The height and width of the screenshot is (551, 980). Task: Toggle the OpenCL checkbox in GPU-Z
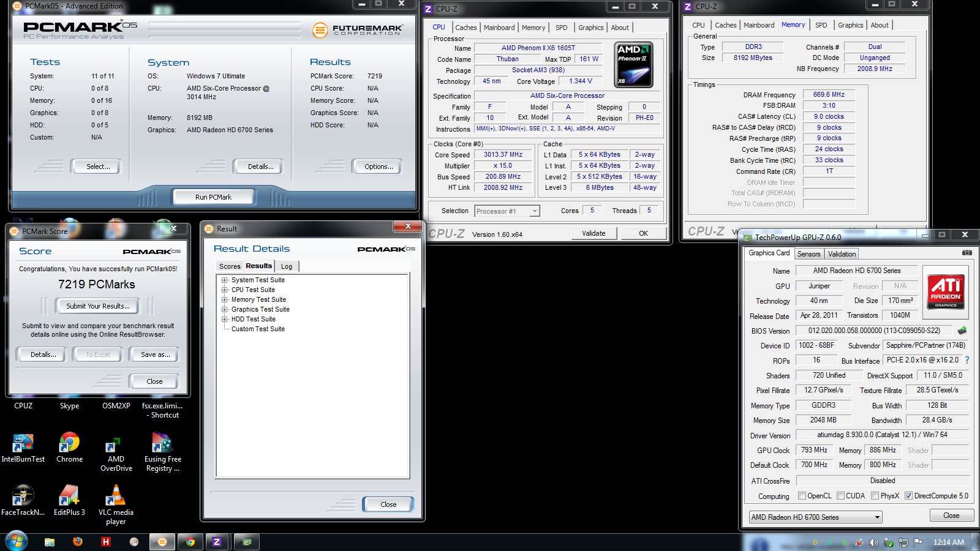click(802, 496)
